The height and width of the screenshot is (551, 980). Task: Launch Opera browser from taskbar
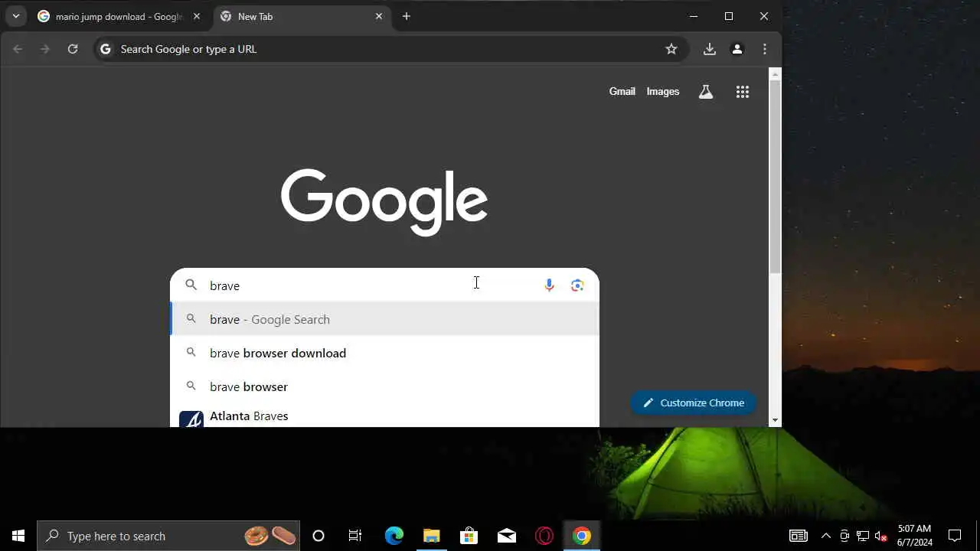point(544,536)
